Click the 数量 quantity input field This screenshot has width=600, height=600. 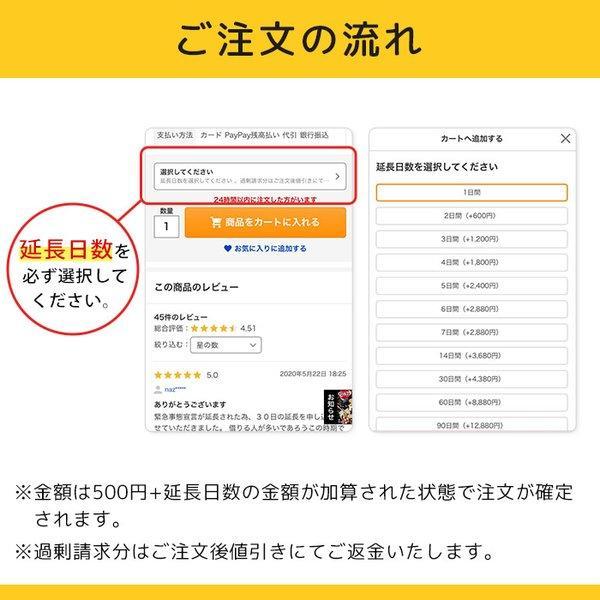tap(166, 227)
